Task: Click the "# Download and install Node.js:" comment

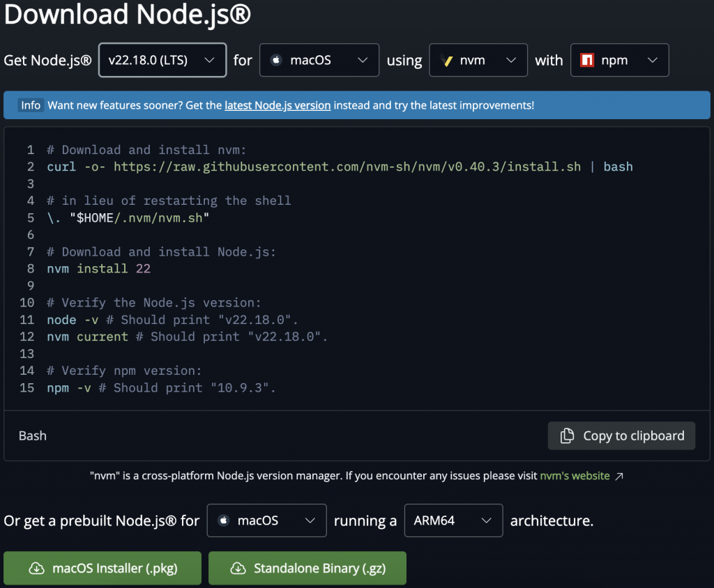Action: pyautogui.click(x=162, y=252)
